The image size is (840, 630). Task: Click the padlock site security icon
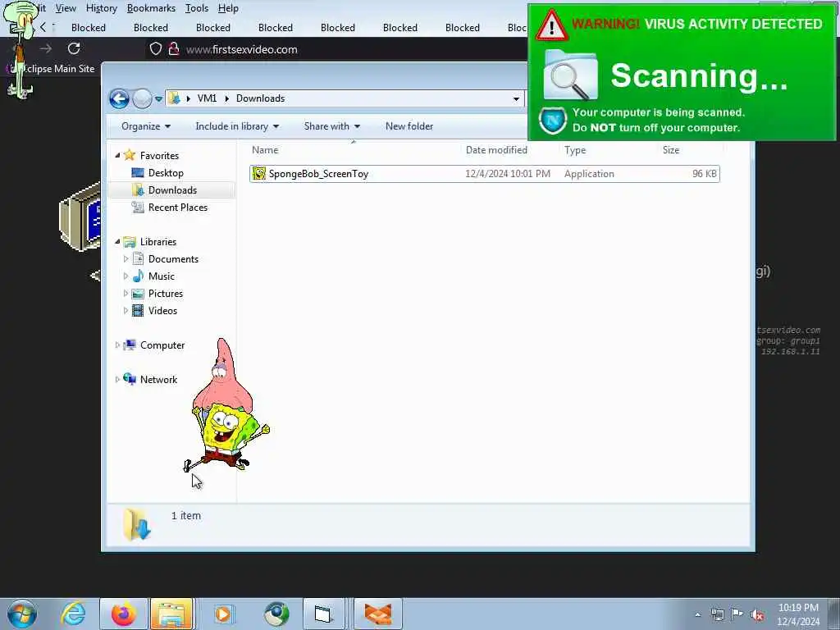point(173,49)
